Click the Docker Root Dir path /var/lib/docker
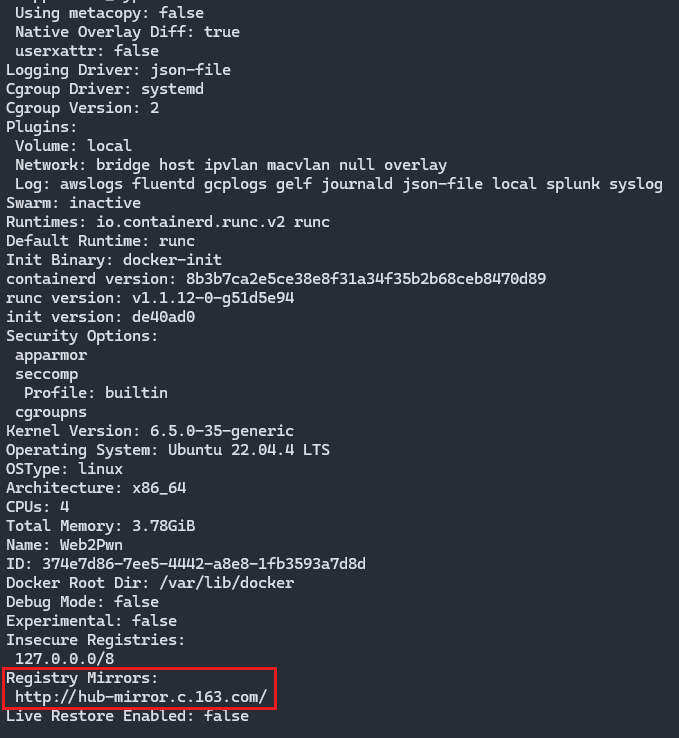Screen dimensions: 679x738 click(x=227, y=583)
